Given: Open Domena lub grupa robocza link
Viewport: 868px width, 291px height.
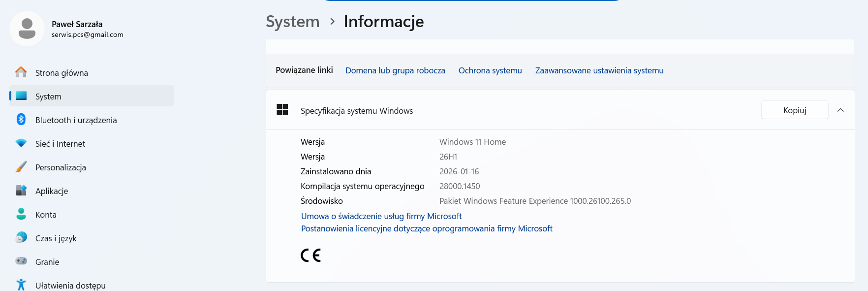Looking at the screenshot, I should 395,70.
